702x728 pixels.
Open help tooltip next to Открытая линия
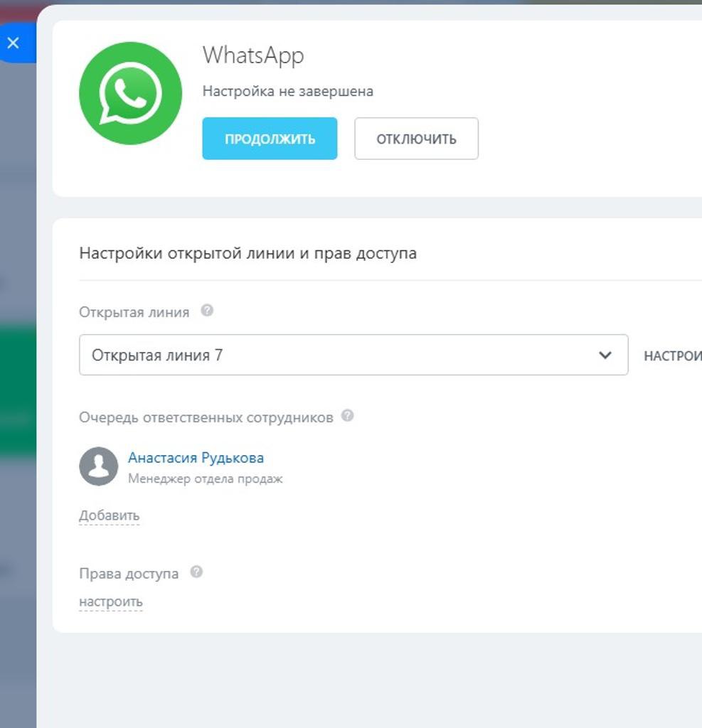207,311
